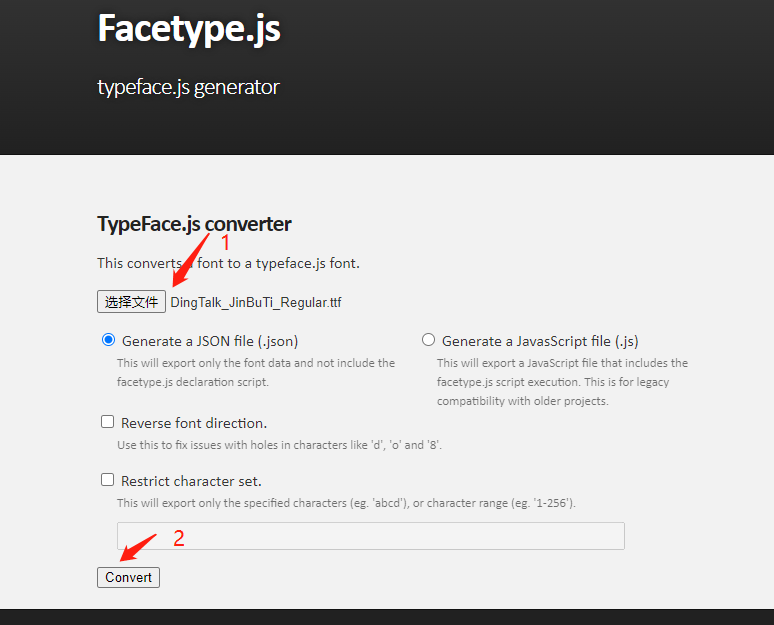Click the red number 2 annotation
The image size is (774, 625).
pyautogui.click(x=178, y=538)
